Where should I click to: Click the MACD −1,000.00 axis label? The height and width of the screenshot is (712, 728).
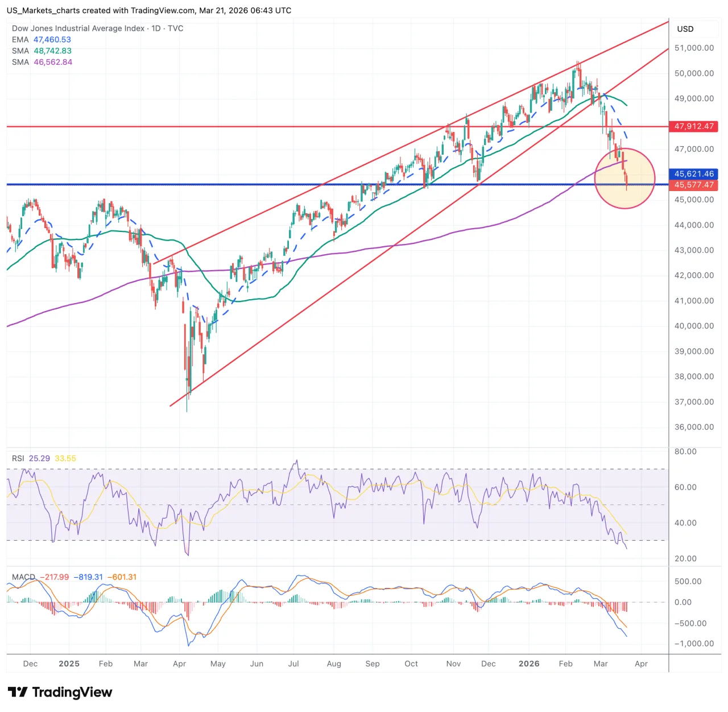click(694, 644)
